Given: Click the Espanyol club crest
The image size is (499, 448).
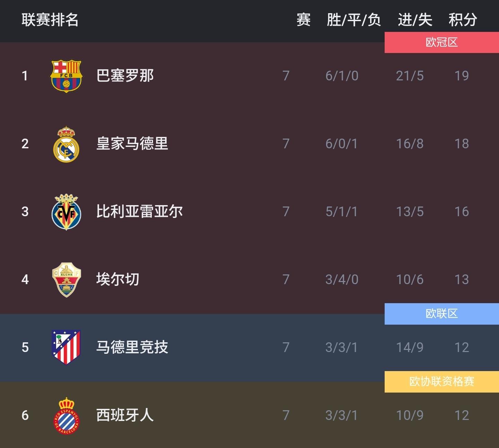Looking at the screenshot, I should 66,415.
